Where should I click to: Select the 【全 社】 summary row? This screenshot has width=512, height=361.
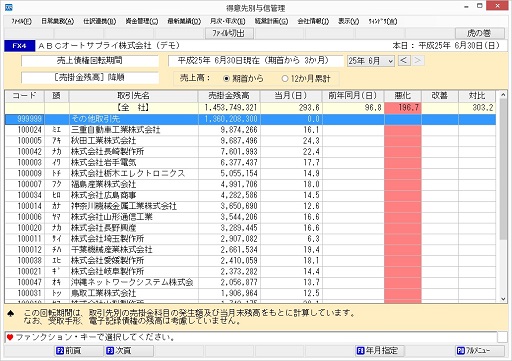[250, 108]
